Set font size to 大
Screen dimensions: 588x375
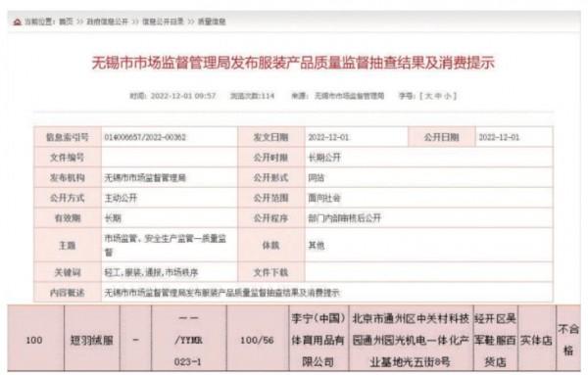click(428, 96)
